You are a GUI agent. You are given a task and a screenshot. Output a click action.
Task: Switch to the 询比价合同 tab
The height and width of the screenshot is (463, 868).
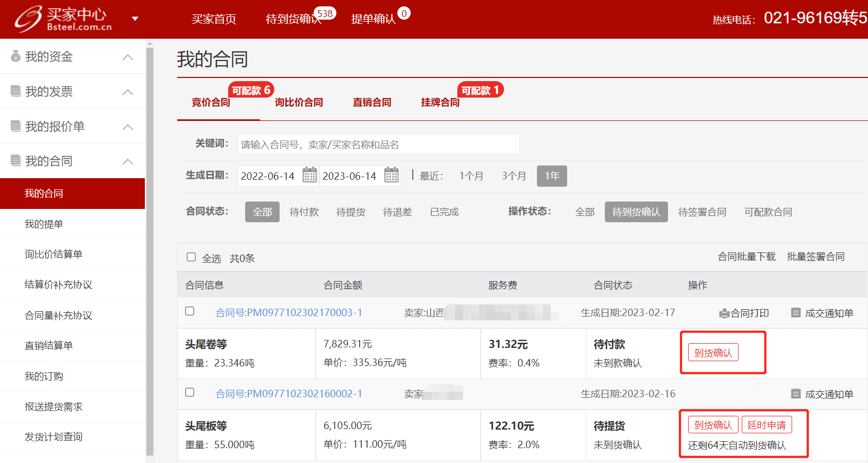tap(299, 102)
